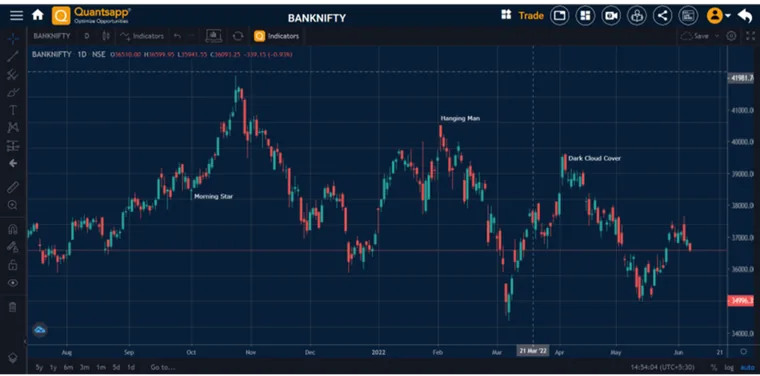Viewport: 760px width, 376px height.
Task: Open the news panel icon
Action: click(688, 16)
